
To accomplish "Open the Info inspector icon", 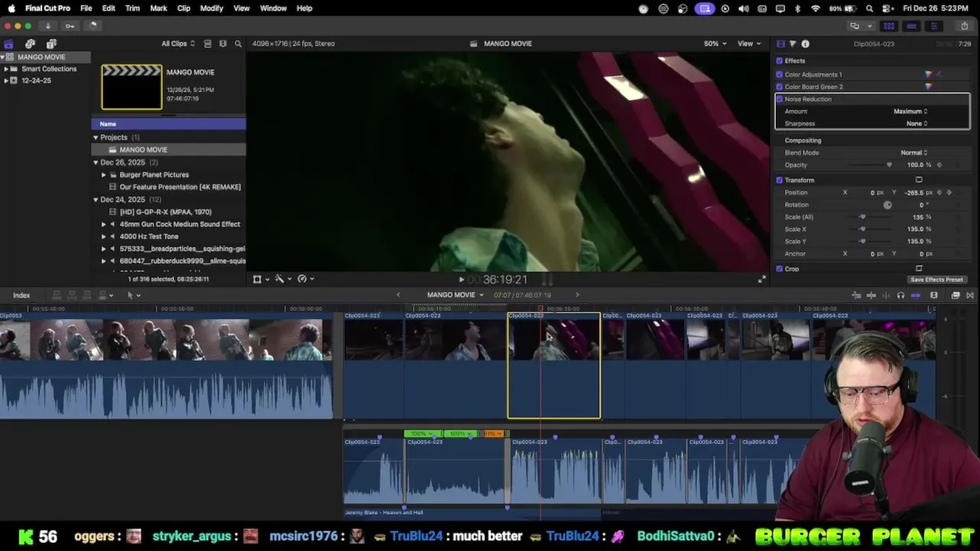I will point(805,44).
